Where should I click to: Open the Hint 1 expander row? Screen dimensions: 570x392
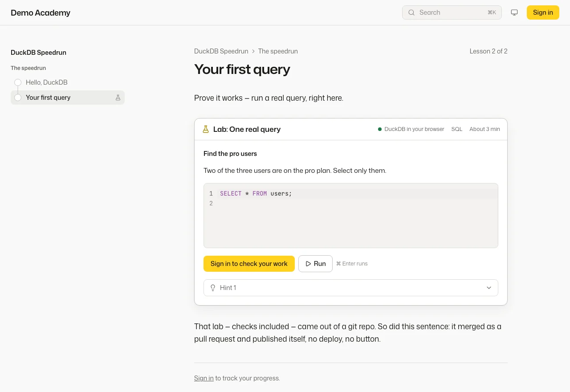351,288
